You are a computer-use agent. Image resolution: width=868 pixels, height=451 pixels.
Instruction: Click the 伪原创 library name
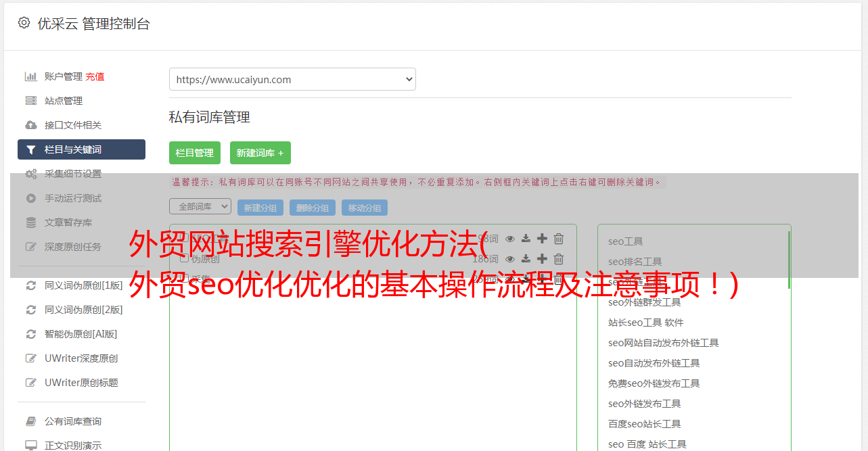click(x=205, y=259)
